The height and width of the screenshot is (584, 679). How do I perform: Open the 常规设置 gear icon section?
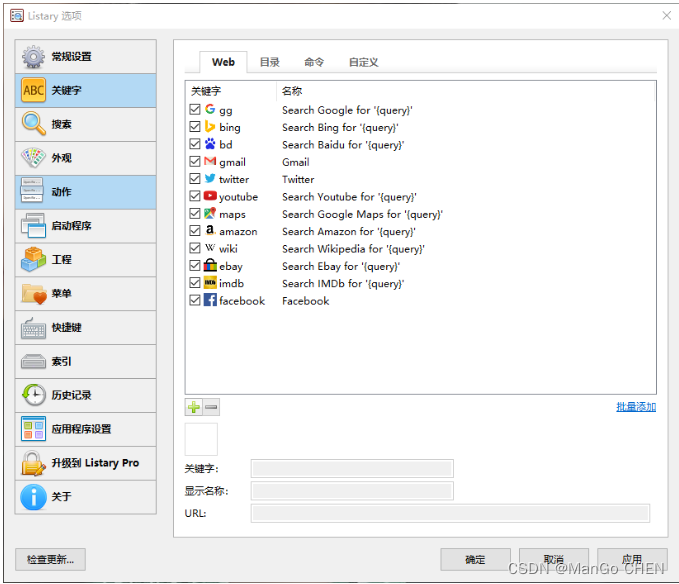(34, 57)
